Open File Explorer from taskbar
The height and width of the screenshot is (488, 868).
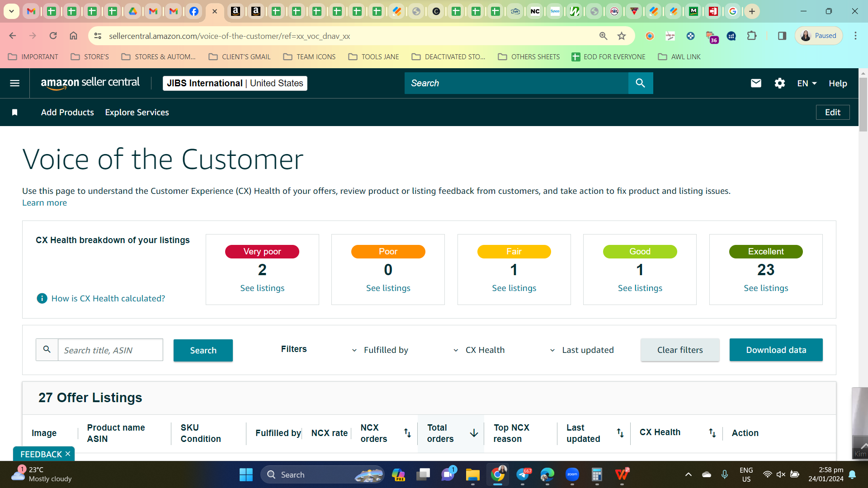[x=472, y=474]
